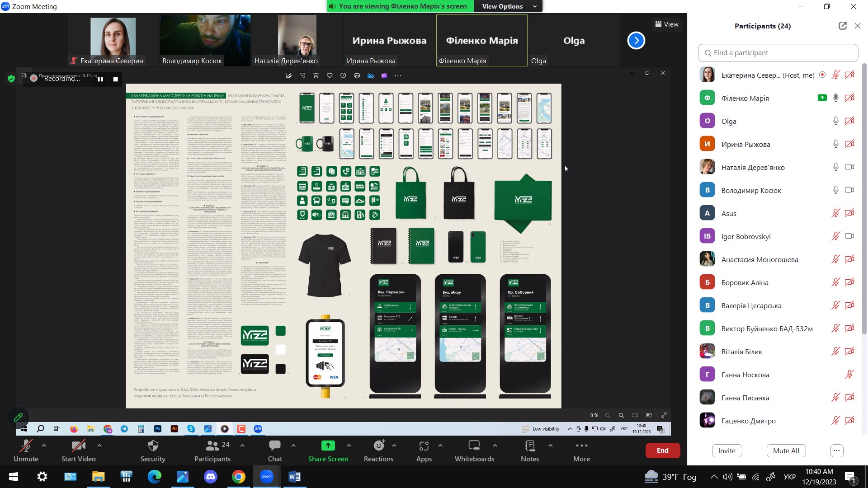The width and height of the screenshot is (868, 488).
Task: Click the Mute All button
Action: coord(786,450)
